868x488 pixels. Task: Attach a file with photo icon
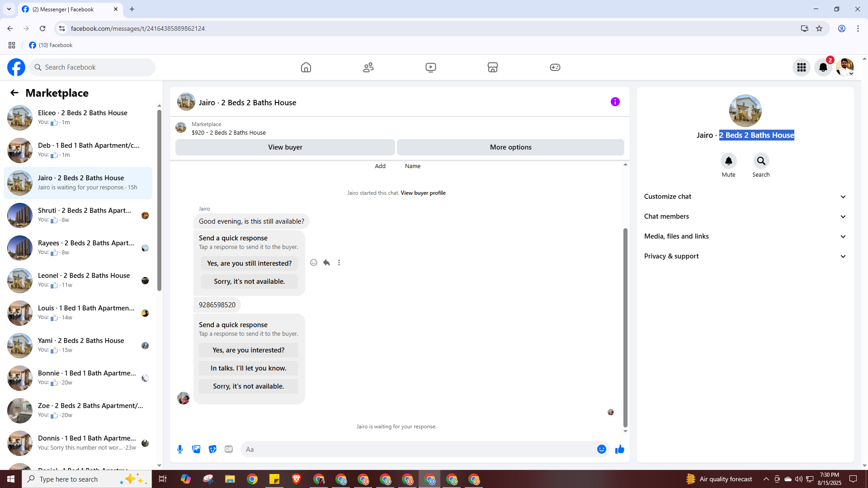[196, 449]
